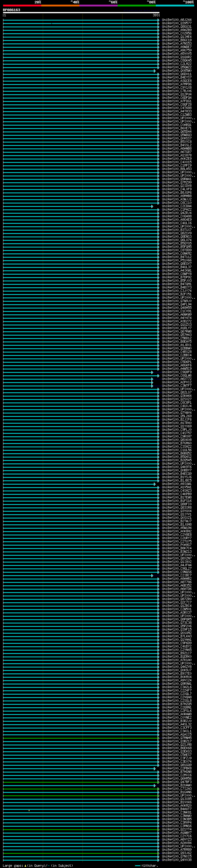Screen dimensions: 197x868
Task: Click the purple ~60% identity legend bar
Action: [x=99, y=6]
